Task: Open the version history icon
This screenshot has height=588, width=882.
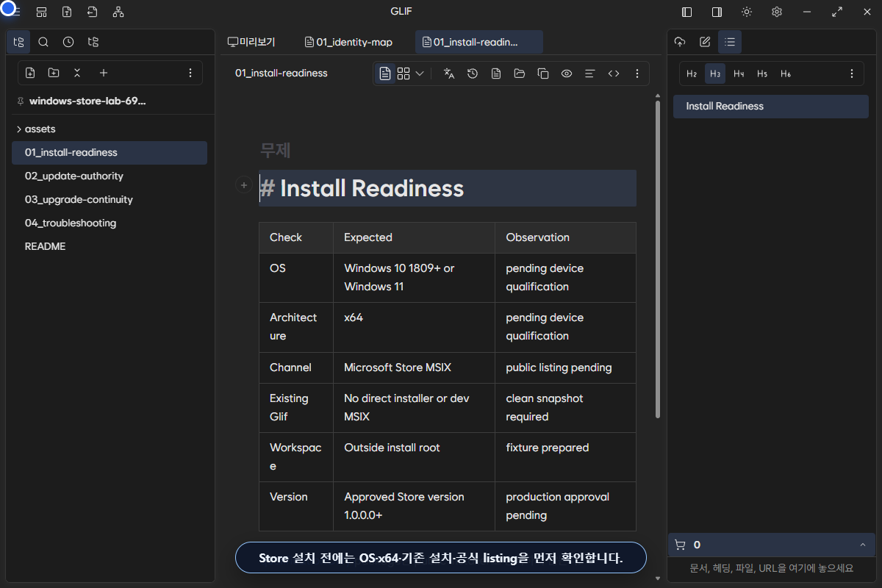Action: pos(473,73)
